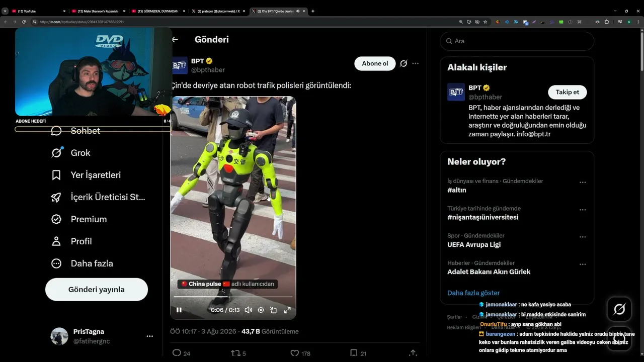644x362 pixels.
Task: Mute the video with the speaker icon
Action: tap(248, 310)
